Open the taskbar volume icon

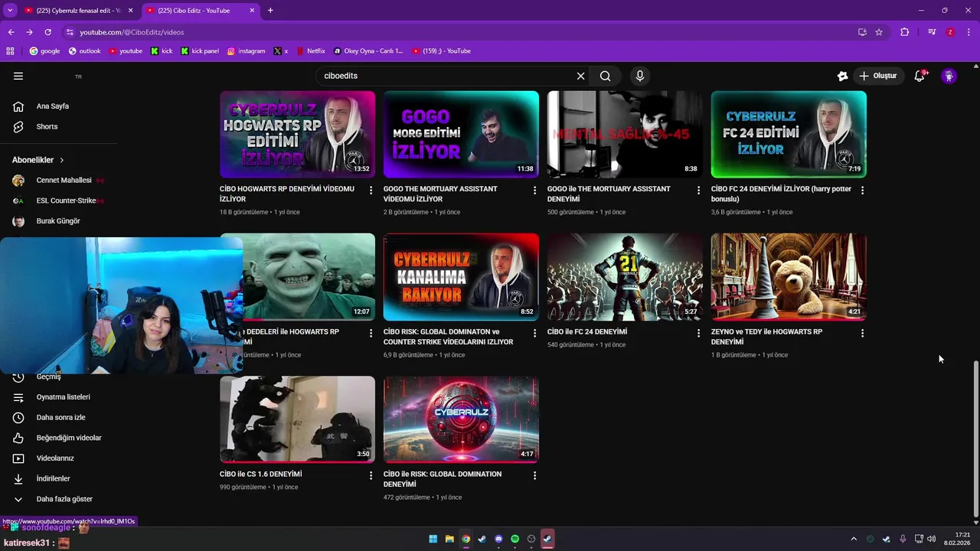[931, 539]
